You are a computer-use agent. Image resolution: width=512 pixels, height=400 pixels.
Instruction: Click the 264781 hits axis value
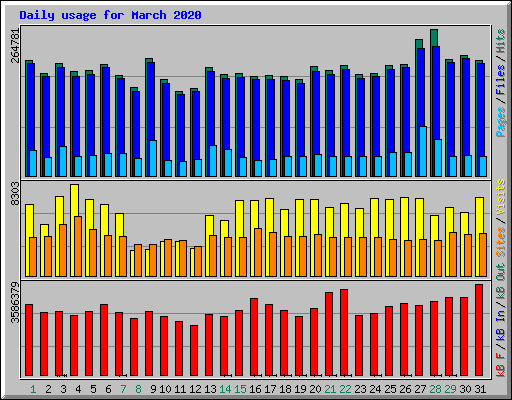(16, 46)
